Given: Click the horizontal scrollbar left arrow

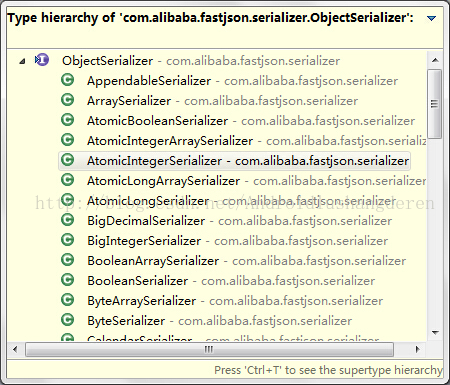Looking at the screenshot, I should click(x=15, y=349).
